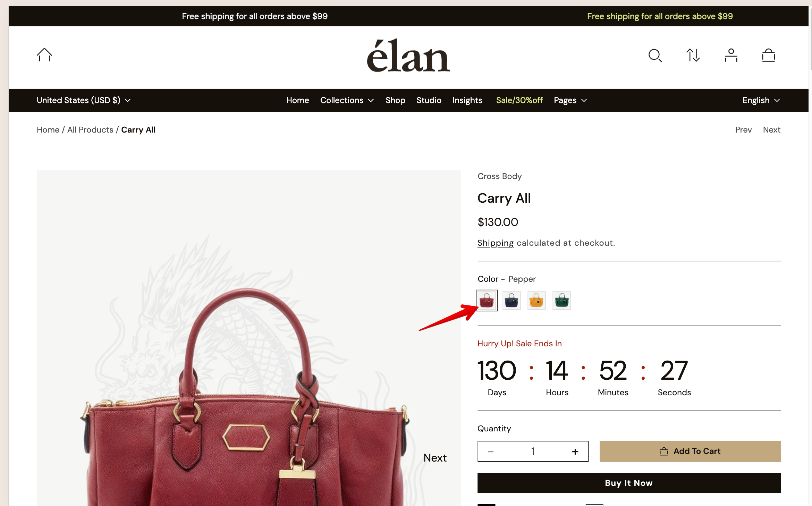Click the home house icon

(x=44, y=55)
